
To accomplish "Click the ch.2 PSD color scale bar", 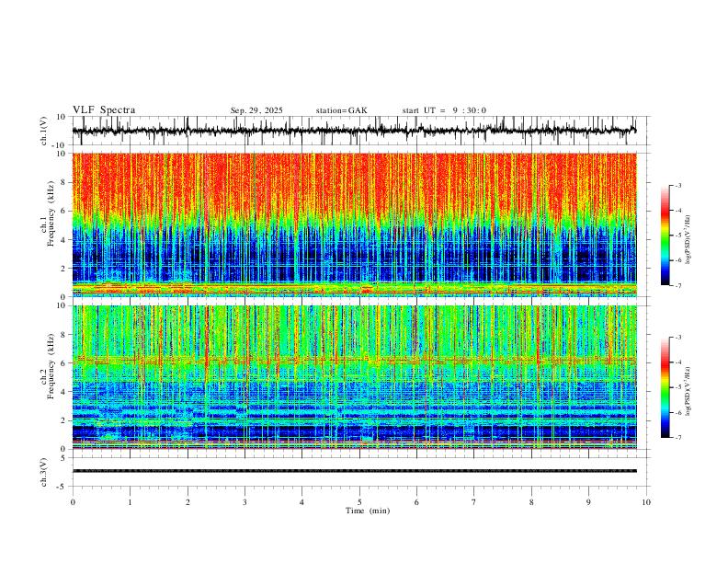I will click(665, 387).
